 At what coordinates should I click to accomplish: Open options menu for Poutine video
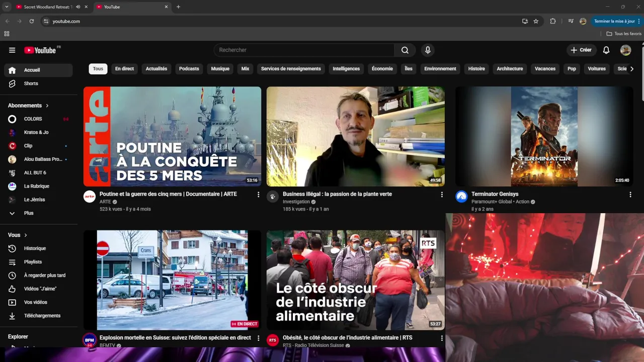259,195
